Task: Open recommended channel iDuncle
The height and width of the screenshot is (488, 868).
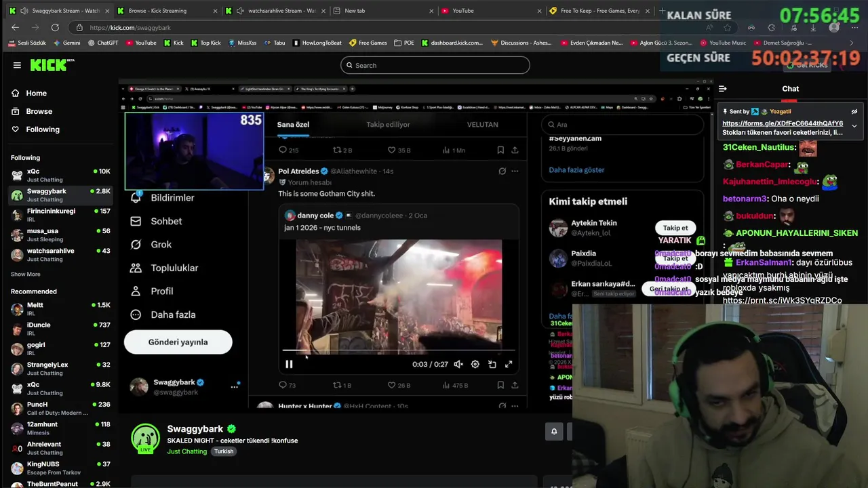Action: point(60,329)
